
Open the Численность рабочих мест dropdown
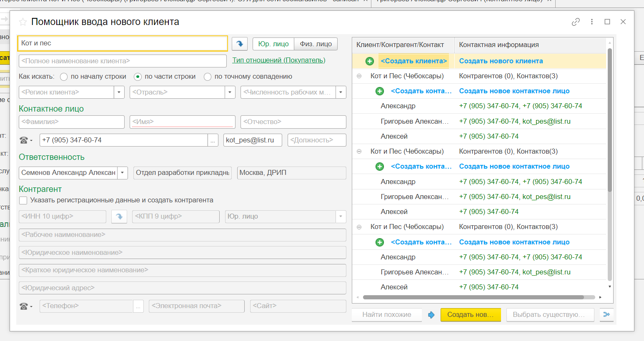coord(341,92)
